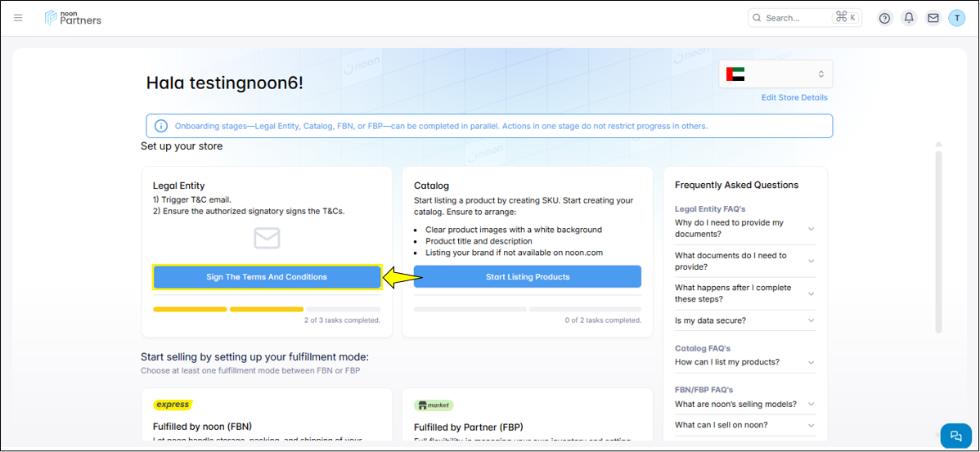Screen dimensions: 980x452
Task: Open the chat support widget
Action: point(955,436)
